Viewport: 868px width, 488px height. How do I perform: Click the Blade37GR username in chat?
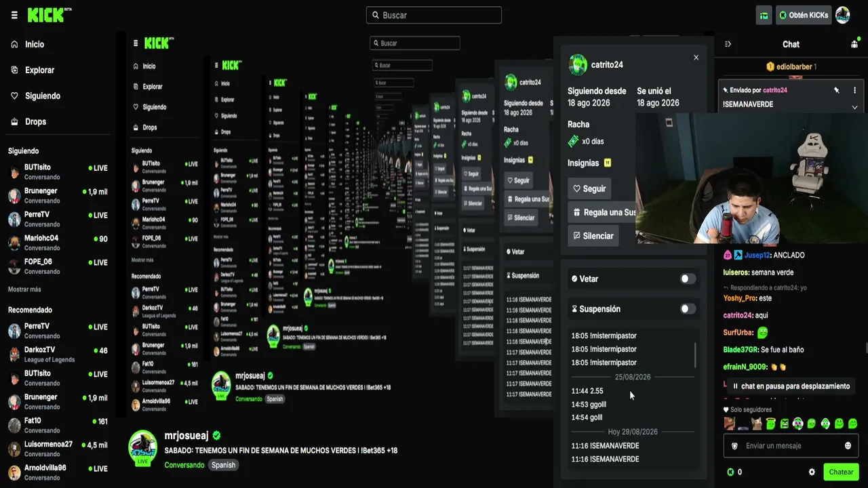pos(741,350)
